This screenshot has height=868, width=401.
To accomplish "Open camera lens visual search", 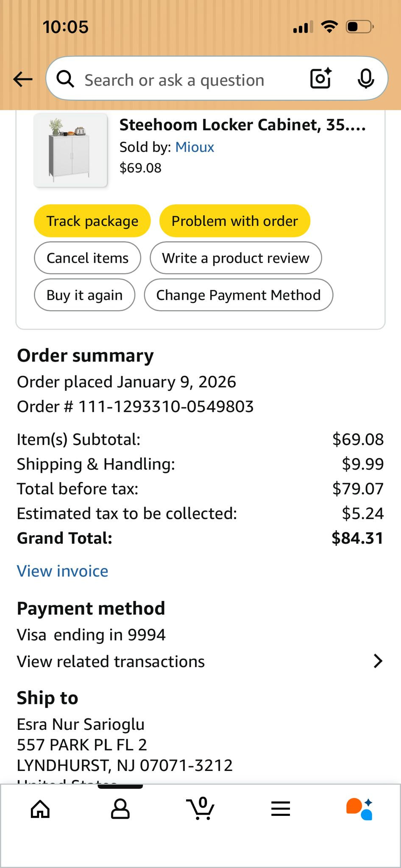I will coord(320,78).
